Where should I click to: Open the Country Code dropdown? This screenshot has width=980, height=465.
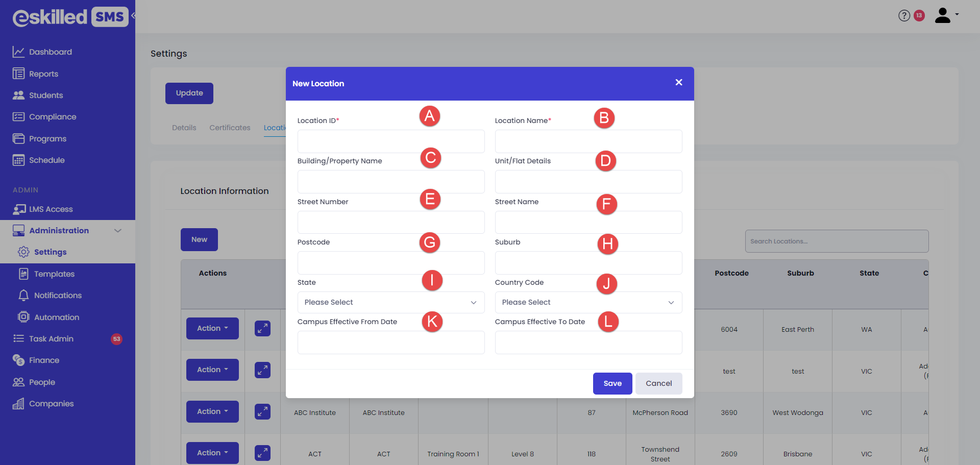click(588, 303)
